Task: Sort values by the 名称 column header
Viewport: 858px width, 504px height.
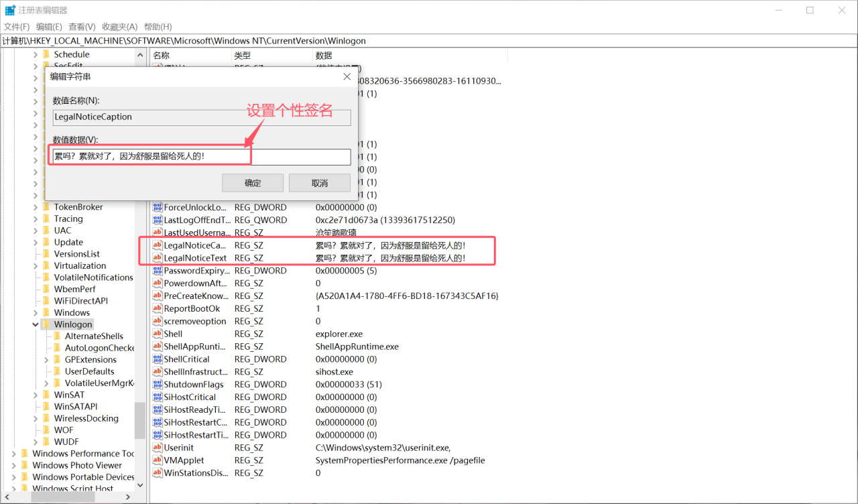Action: 190,55
